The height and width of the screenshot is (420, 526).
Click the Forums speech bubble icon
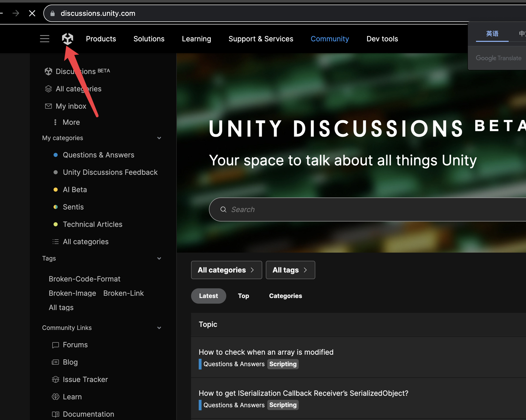click(x=55, y=345)
